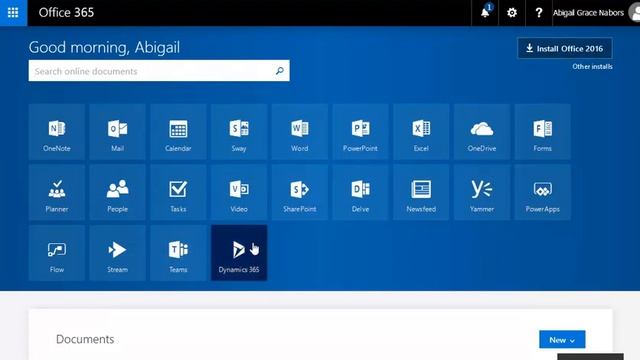640x360 pixels.
Task: Open the Tasks app tile
Action: tap(178, 193)
